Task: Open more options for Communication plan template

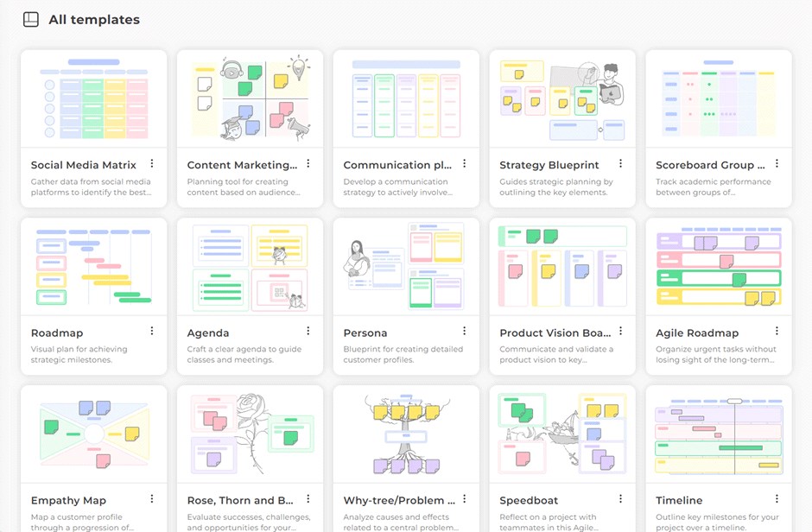Action: (x=465, y=163)
